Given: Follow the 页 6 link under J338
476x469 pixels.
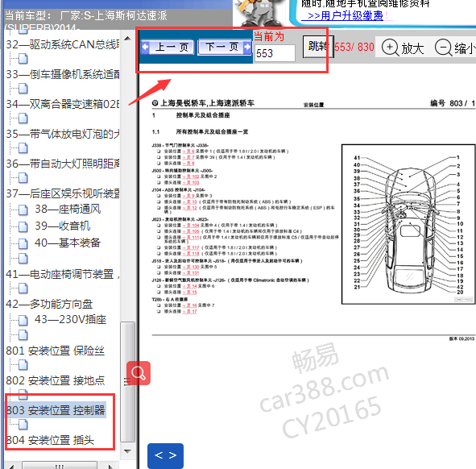Looking at the screenshot, I should click(188, 151).
